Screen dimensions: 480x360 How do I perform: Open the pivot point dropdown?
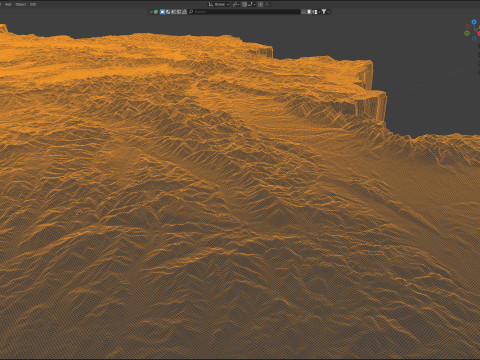[x=236, y=4]
